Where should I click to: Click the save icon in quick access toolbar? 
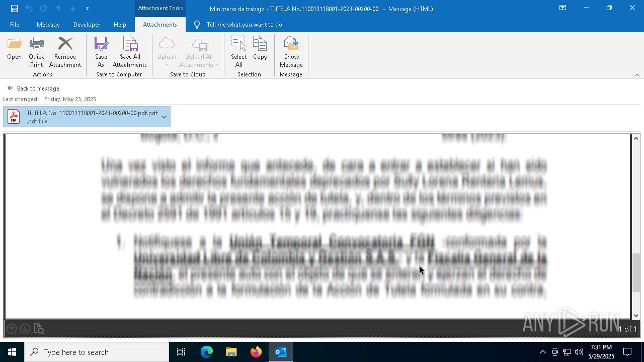[x=15, y=9]
